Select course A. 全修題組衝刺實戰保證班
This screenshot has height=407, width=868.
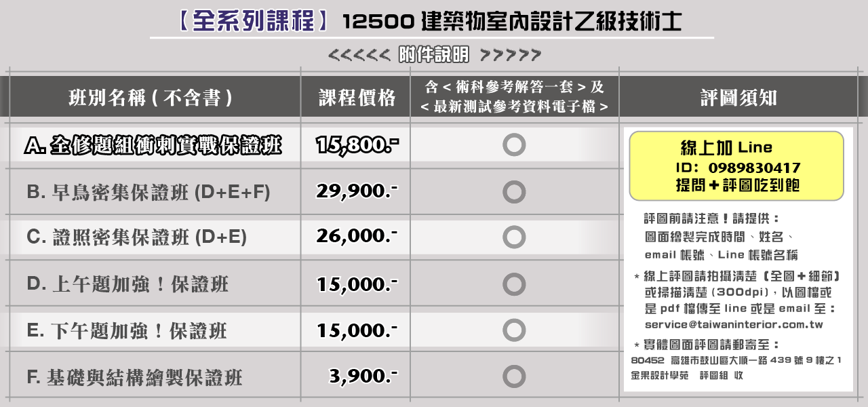point(153,145)
